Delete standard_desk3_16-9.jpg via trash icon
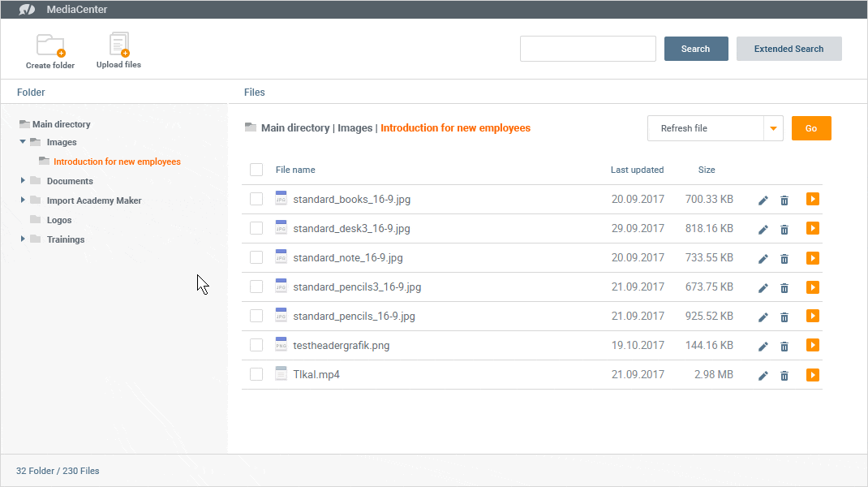Viewport: 868px width, 487px height. click(784, 229)
